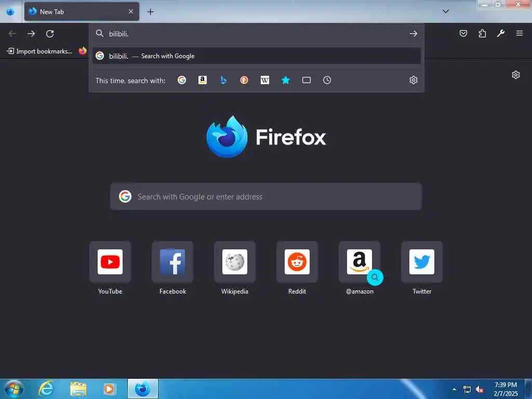
Task: Click the Go arrow in address bar
Action: pos(413,34)
